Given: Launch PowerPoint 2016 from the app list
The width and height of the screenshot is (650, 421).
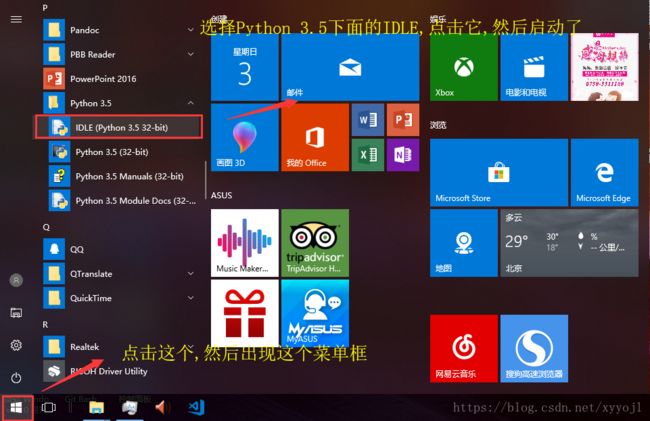Looking at the screenshot, I should [120, 79].
